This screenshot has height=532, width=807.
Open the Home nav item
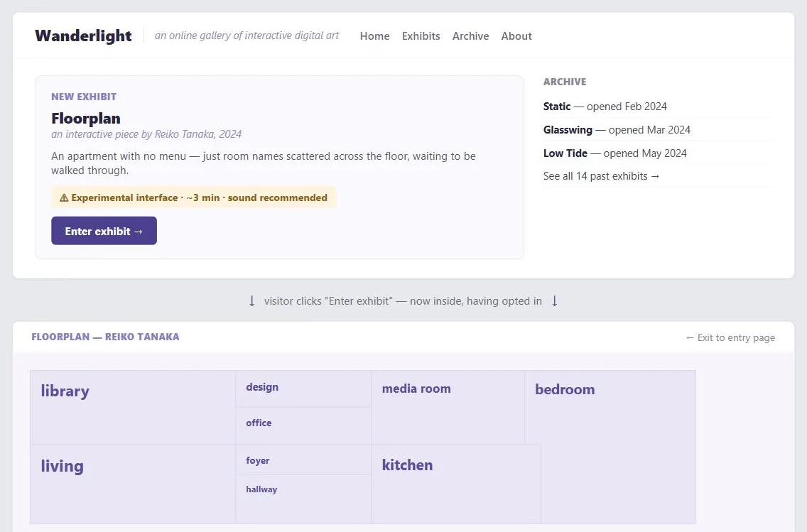pos(374,36)
